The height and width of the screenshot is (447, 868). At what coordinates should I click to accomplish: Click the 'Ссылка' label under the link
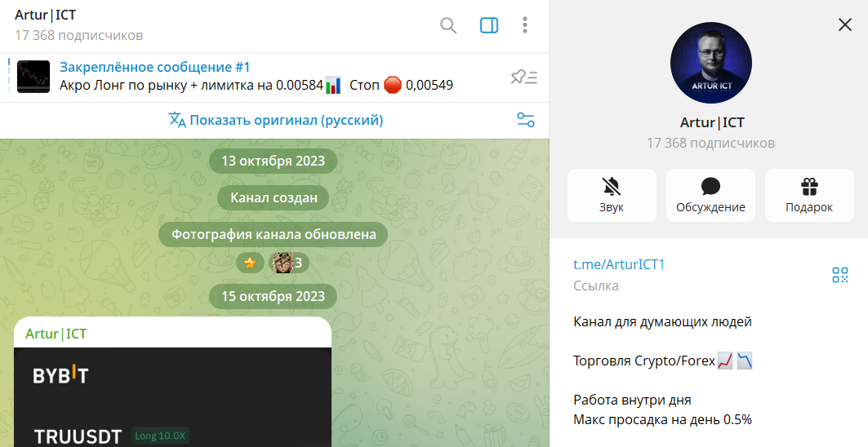point(596,286)
